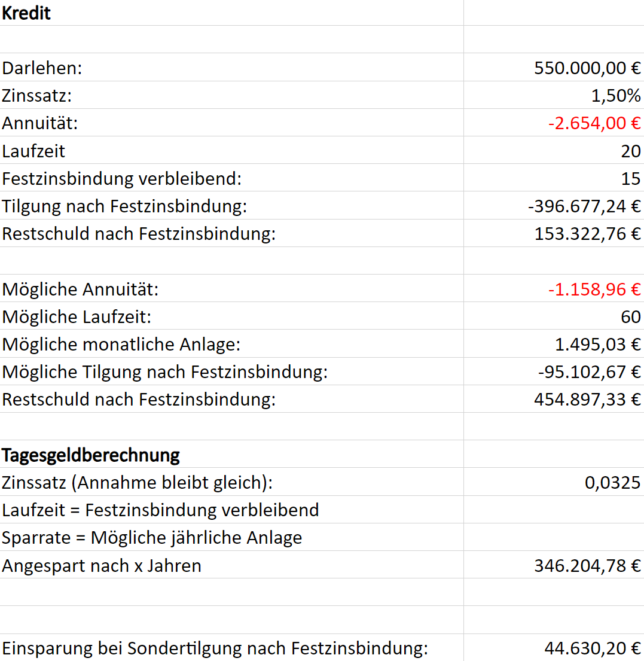Select the Kredit heading cell

[27, 13]
